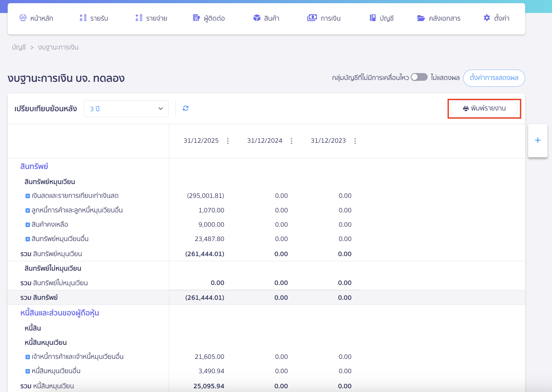Click the refresh icon beside the comparison dropdown

186,108
